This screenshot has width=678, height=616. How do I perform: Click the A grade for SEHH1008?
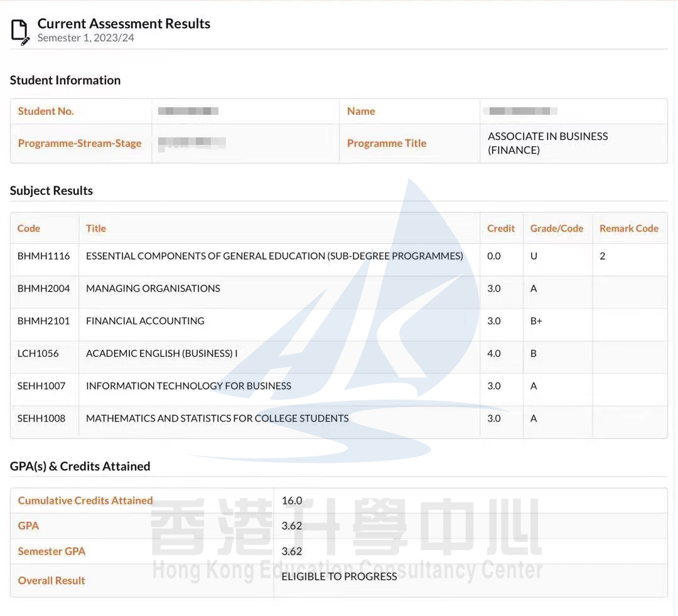534,418
